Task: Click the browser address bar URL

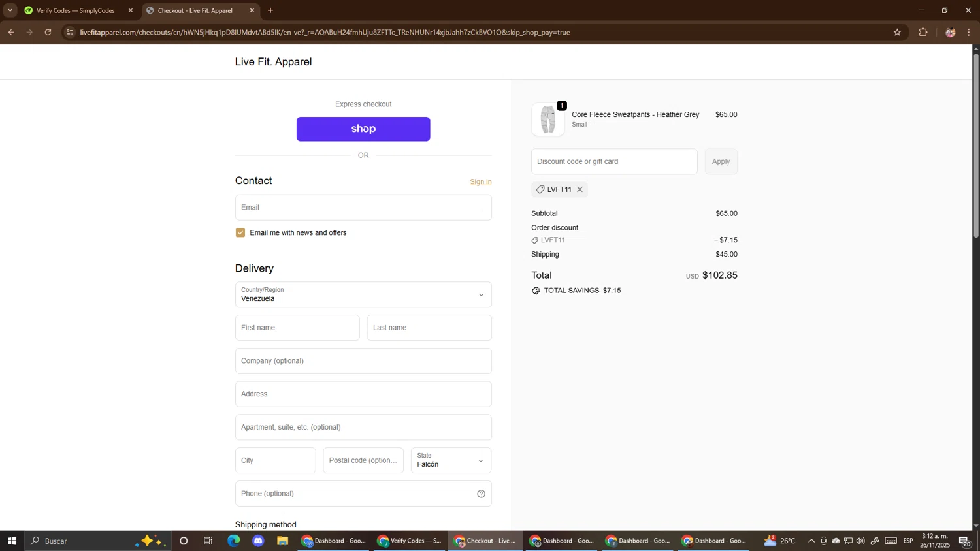Action: [325, 32]
